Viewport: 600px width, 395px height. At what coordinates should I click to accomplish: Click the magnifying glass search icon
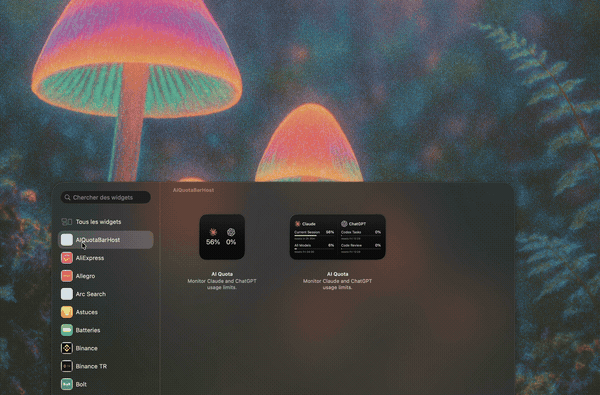[67, 198]
